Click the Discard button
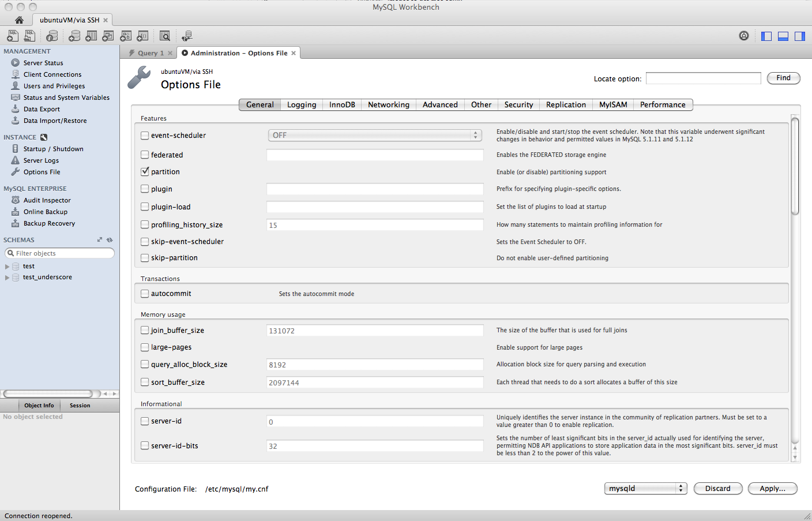 (x=717, y=488)
